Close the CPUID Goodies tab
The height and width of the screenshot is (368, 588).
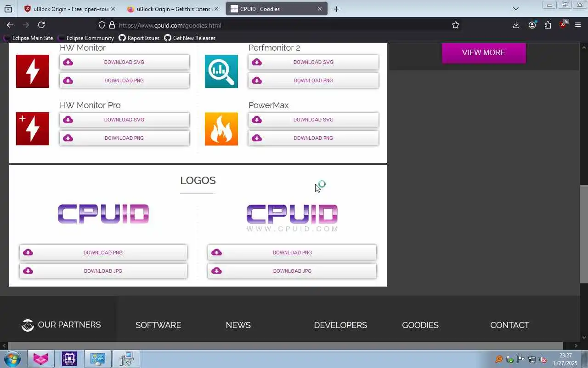[320, 9]
